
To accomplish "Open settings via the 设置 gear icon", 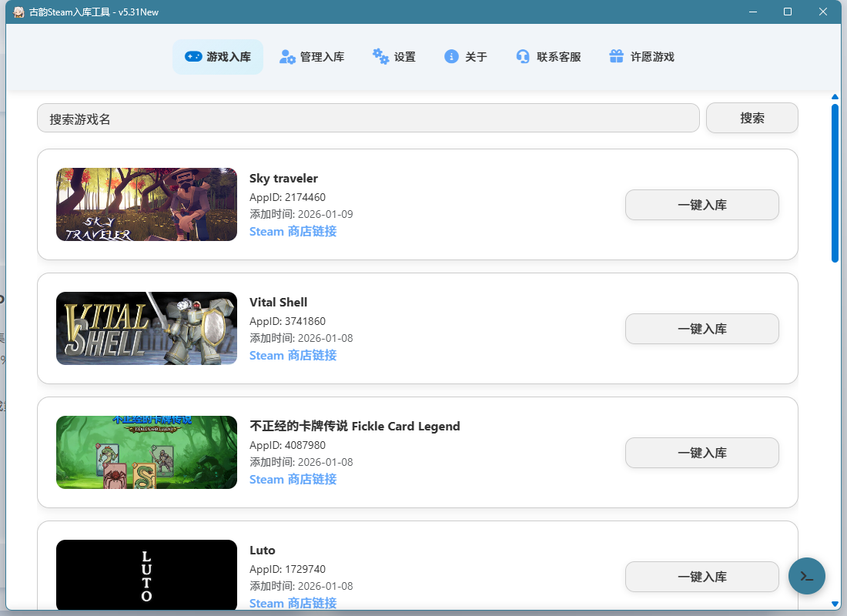I will (x=380, y=56).
